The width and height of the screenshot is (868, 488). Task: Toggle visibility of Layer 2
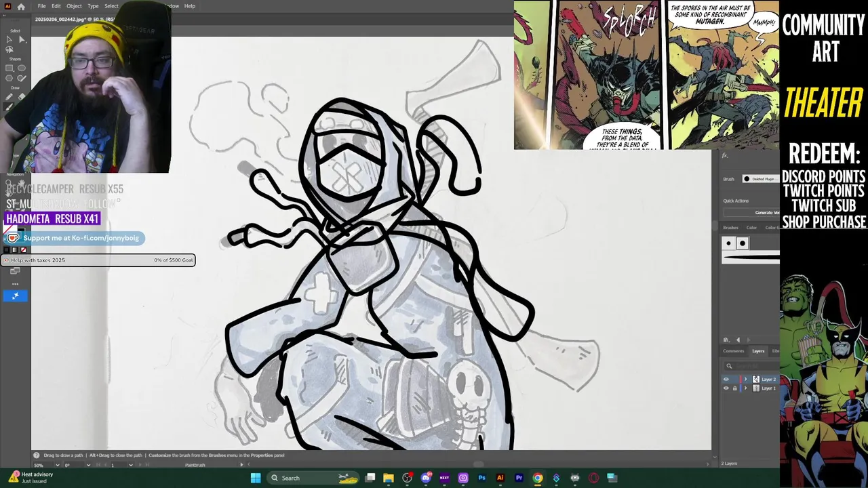(x=726, y=380)
